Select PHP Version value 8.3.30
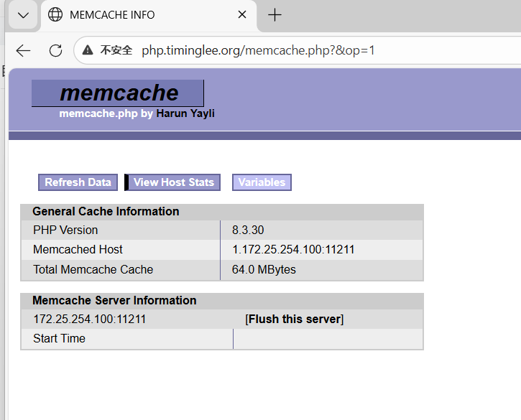This screenshot has height=420, width=521. click(x=248, y=230)
